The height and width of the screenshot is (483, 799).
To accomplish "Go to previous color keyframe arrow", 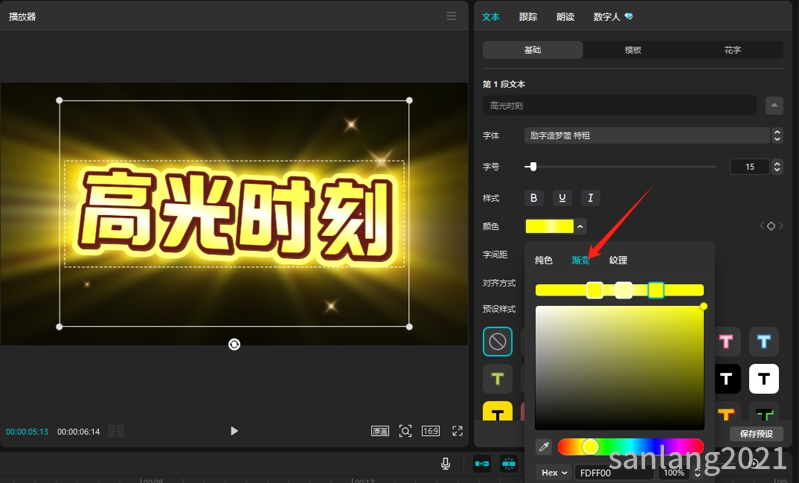I will tap(762, 226).
